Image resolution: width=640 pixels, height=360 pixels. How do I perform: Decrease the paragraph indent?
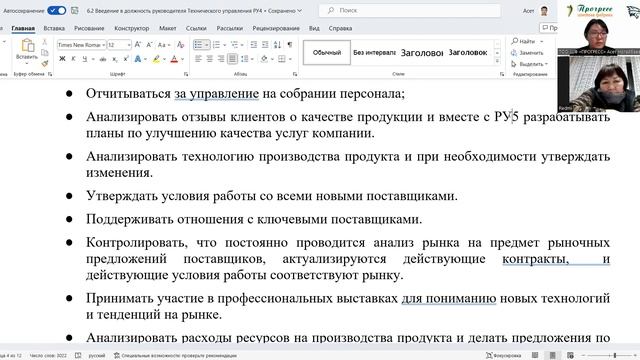coord(253,44)
